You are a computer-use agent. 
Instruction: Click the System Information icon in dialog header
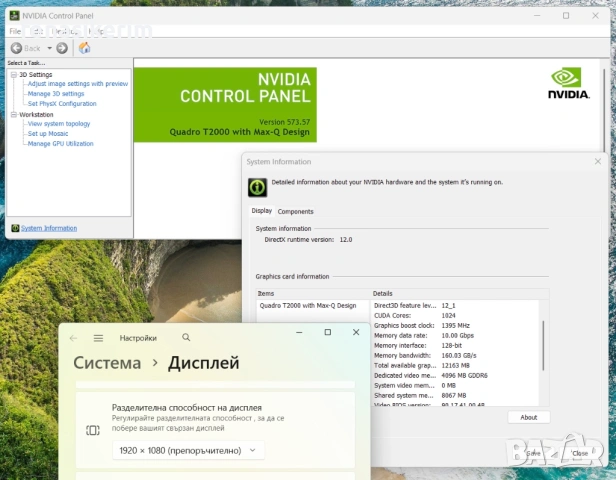[x=257, y=185]
